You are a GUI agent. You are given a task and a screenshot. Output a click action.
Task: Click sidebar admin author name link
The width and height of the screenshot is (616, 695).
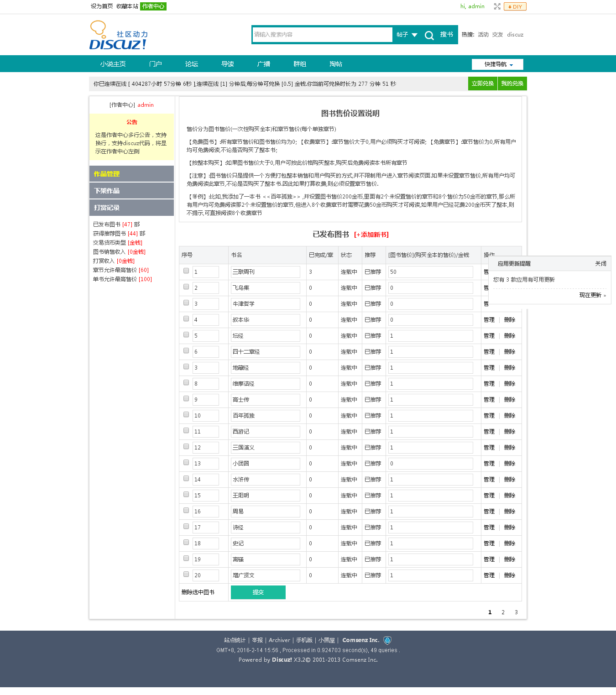pos(146,105)
